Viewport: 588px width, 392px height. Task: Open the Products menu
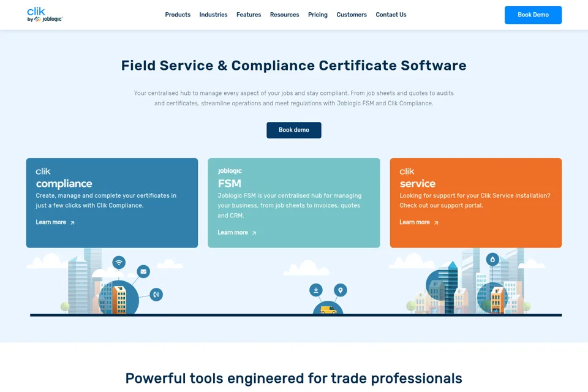pyautogui.click(x=178, y=15)
